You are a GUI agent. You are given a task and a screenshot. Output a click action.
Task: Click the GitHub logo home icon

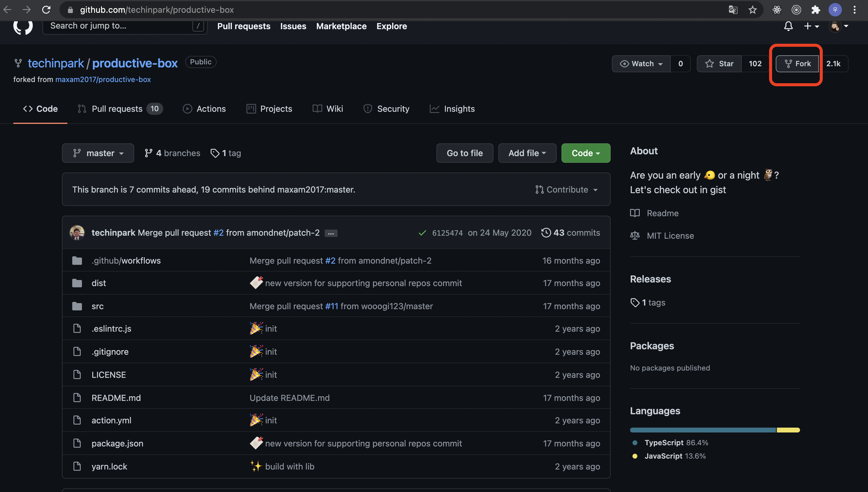point(23,26)
